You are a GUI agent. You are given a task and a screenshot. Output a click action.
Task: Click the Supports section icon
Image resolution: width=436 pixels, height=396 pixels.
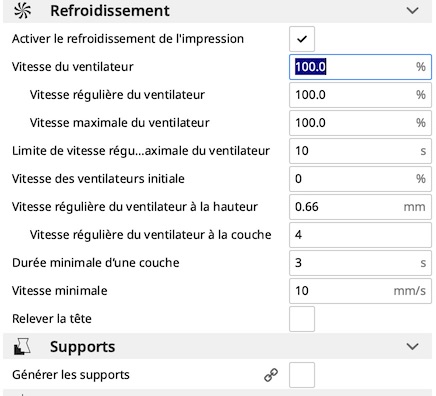(x=22, y=346)
